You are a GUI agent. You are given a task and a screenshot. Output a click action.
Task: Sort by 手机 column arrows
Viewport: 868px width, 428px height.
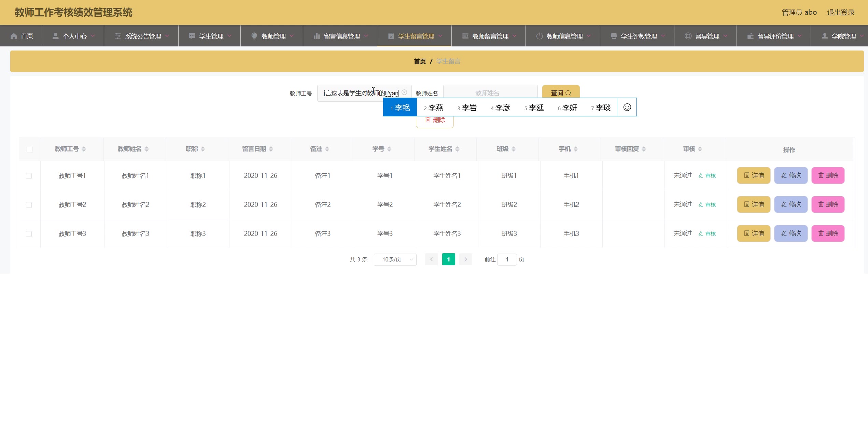coord(576,149)
